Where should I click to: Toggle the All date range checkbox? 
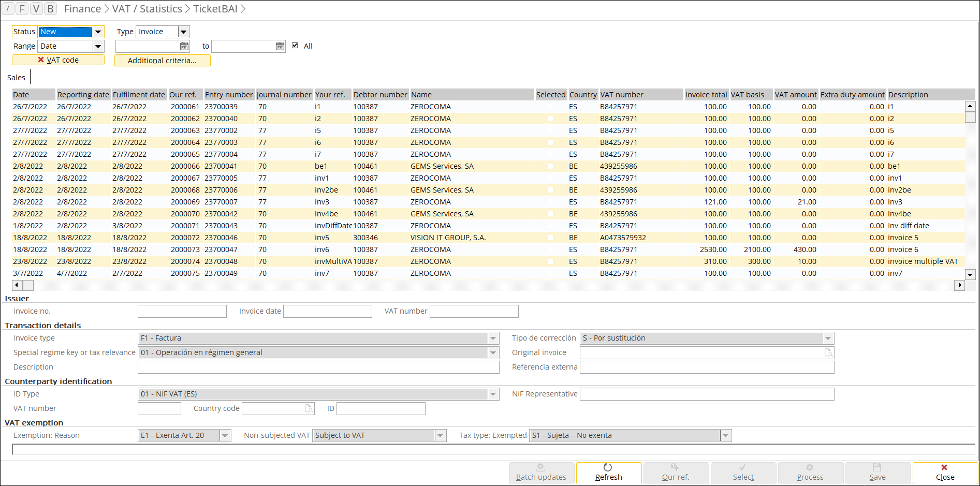tap(295, 46)
